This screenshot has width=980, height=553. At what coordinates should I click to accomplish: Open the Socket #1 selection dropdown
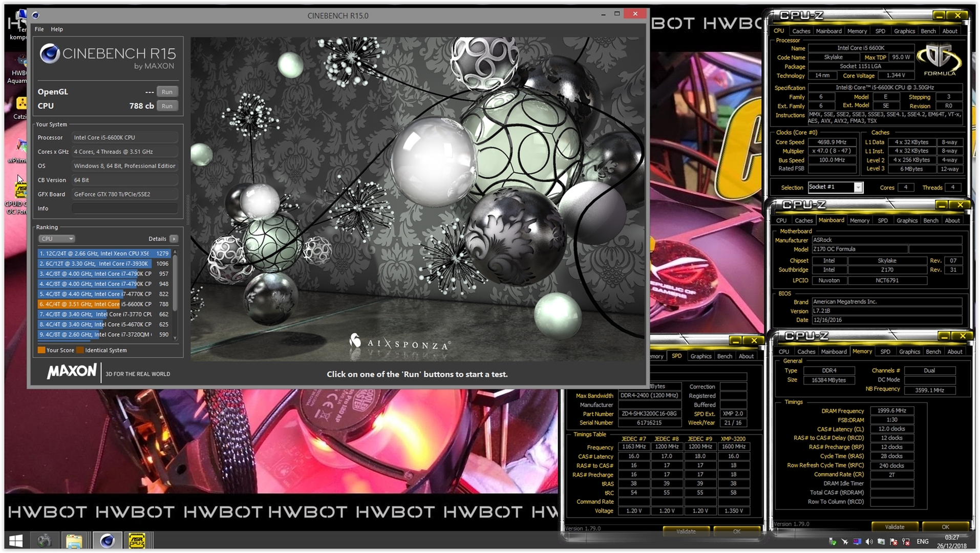tap(836, 187)
